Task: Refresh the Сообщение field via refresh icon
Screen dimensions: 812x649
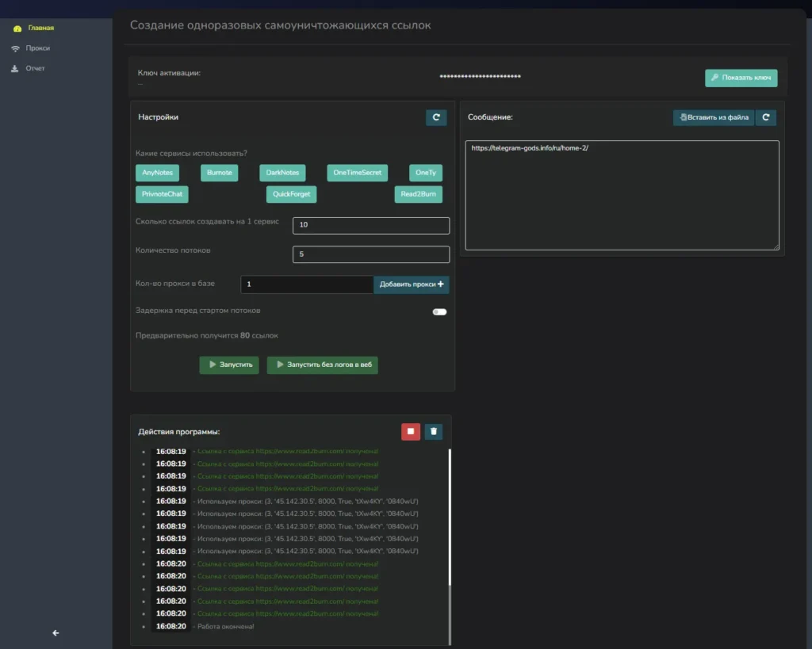Action: point(765,116)
